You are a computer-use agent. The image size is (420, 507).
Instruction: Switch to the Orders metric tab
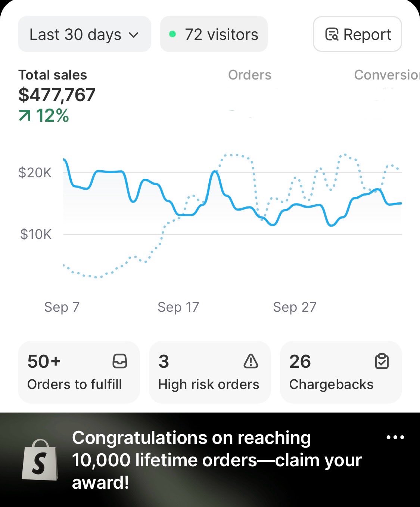tap(249, 75)
